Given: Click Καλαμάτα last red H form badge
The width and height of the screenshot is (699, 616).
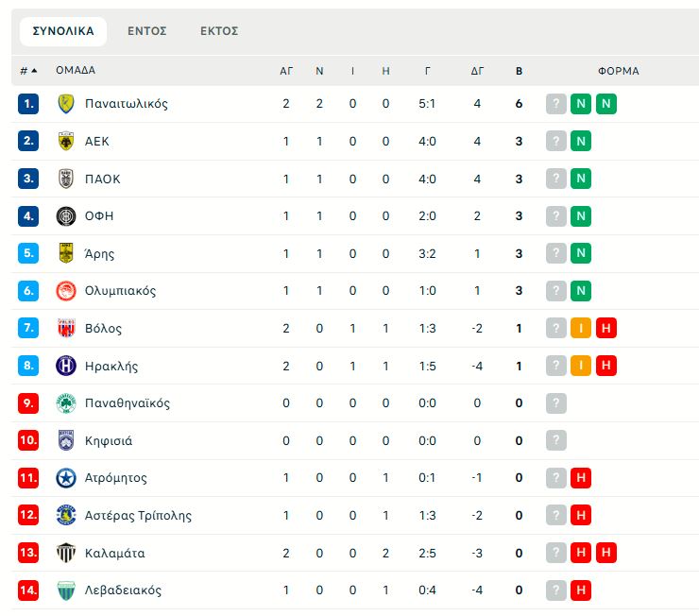Looking at the screenshot, I should [x=606, y=553].
